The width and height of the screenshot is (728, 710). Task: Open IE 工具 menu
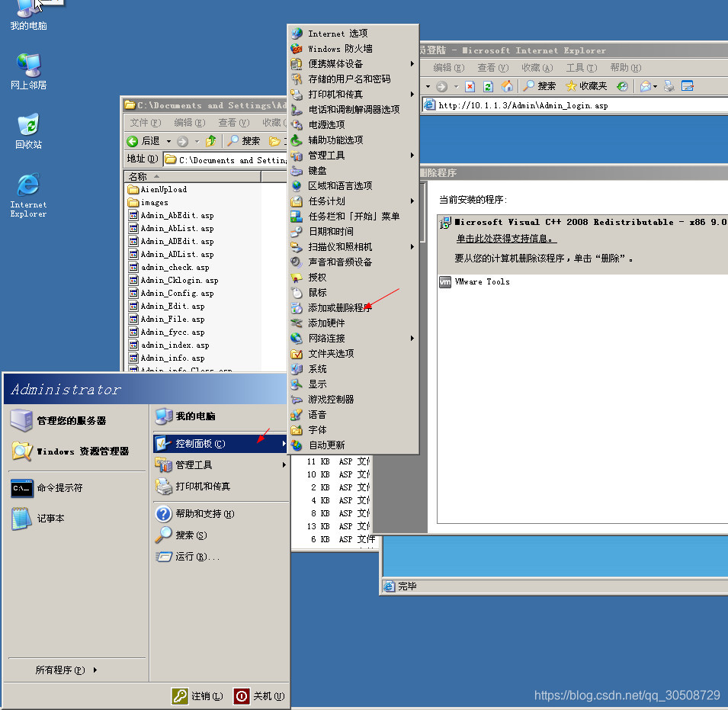(582, 68)
